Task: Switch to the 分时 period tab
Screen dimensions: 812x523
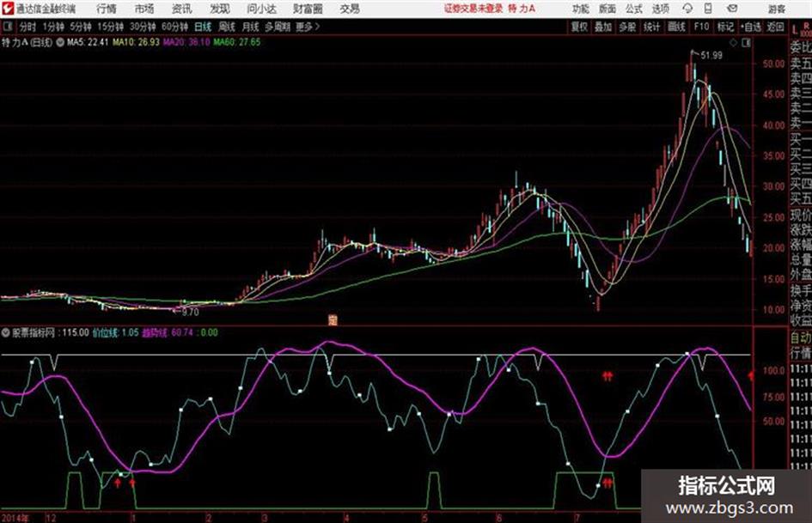Action: (x=28, y=27)
